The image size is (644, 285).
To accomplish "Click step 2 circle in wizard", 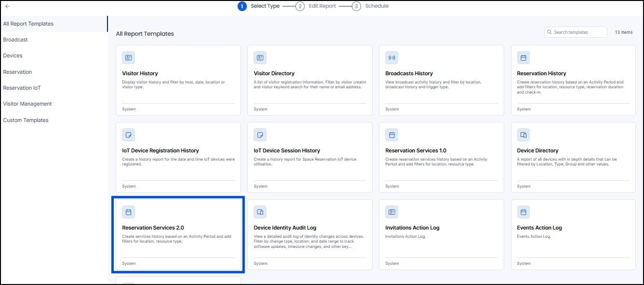I will tap(300, 6).
